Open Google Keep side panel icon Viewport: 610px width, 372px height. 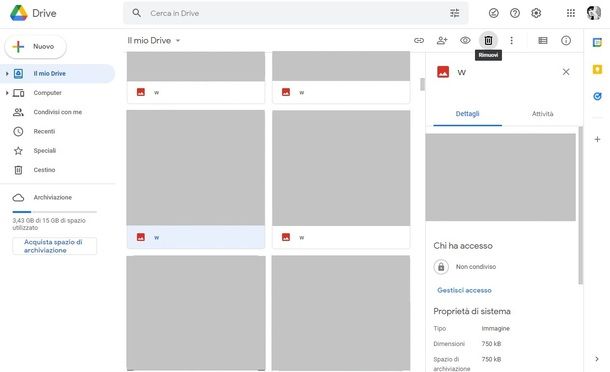[x=597, y=69]
